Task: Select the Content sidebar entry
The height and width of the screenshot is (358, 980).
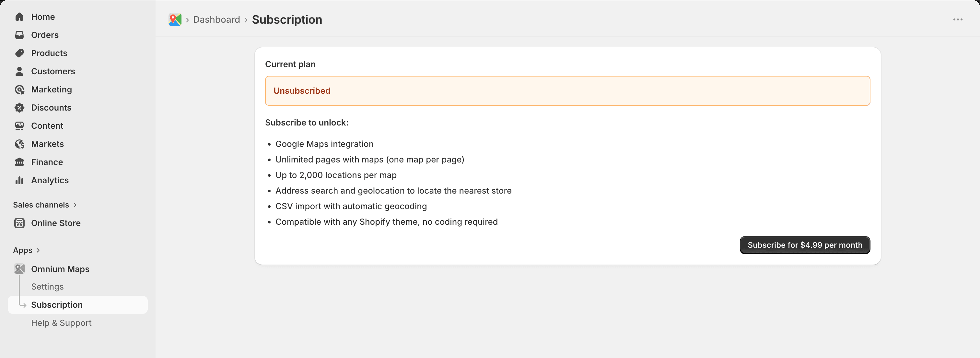Action: click(x=47, y=126)
